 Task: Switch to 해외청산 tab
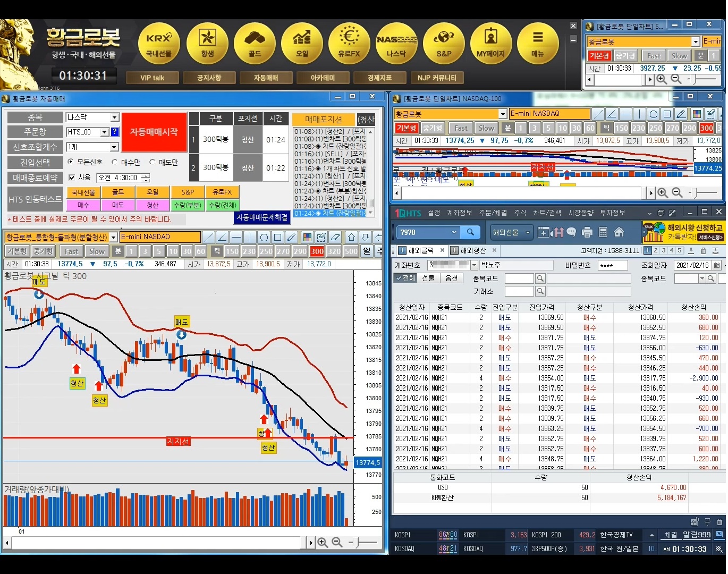tap(472, 250)
